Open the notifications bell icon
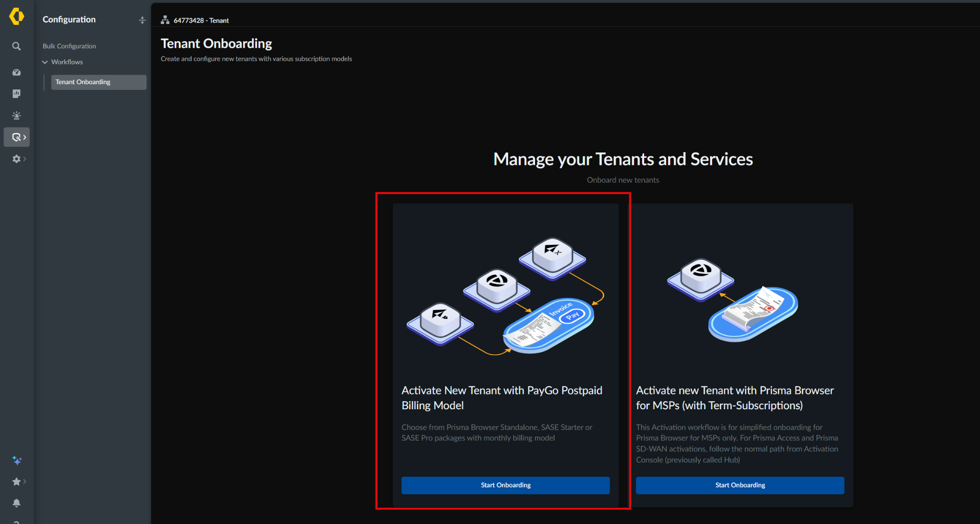Image resolution: width=980 pixels, height=524 pixels. pos(16,503)
